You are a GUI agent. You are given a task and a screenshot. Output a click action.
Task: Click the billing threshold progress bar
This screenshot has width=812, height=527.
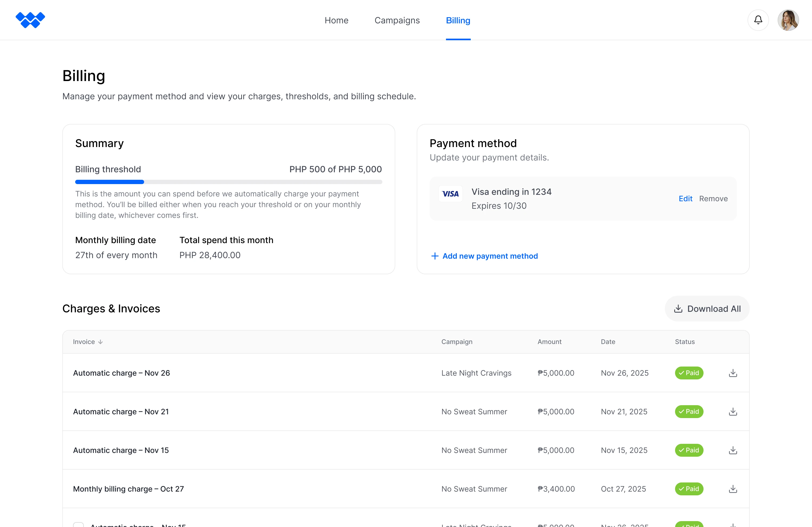[x=229, y=182]
